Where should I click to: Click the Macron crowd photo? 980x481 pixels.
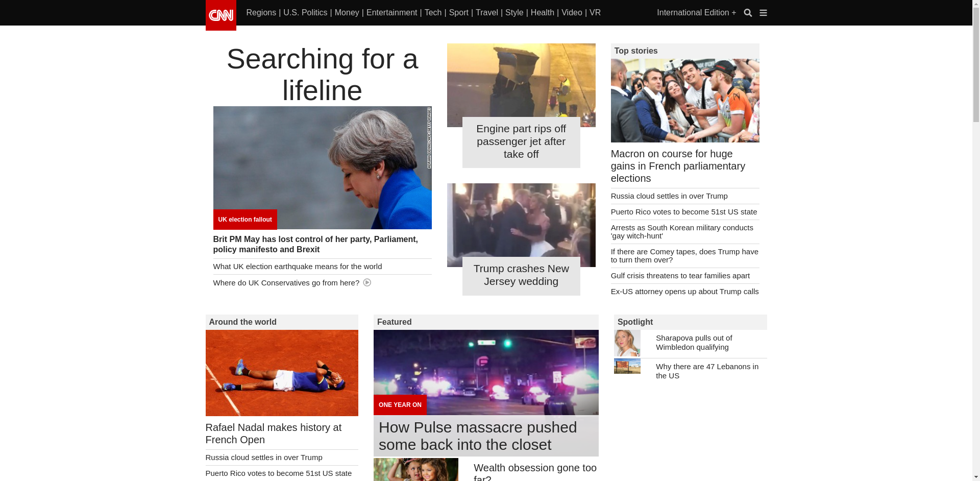tap(685, 101)
